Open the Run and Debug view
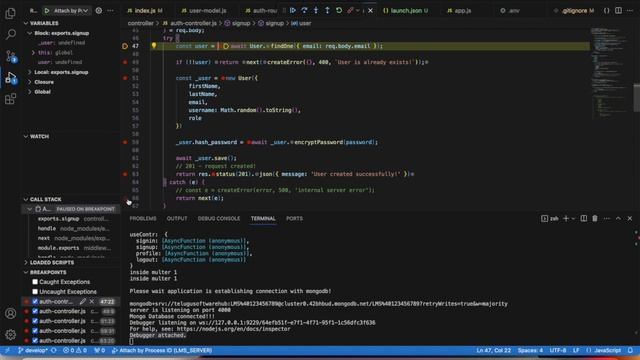The width and height of the screenshot is (640, 360). [x=10, y=77]
